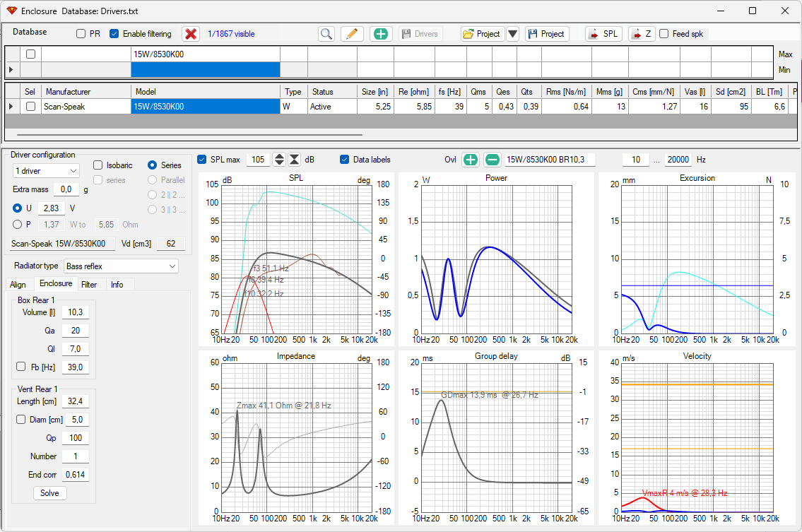This screenshot has width=802, height=532.
Task: Click the Scan-Speak manufacturer cell
Action: [x=86, y=107]
